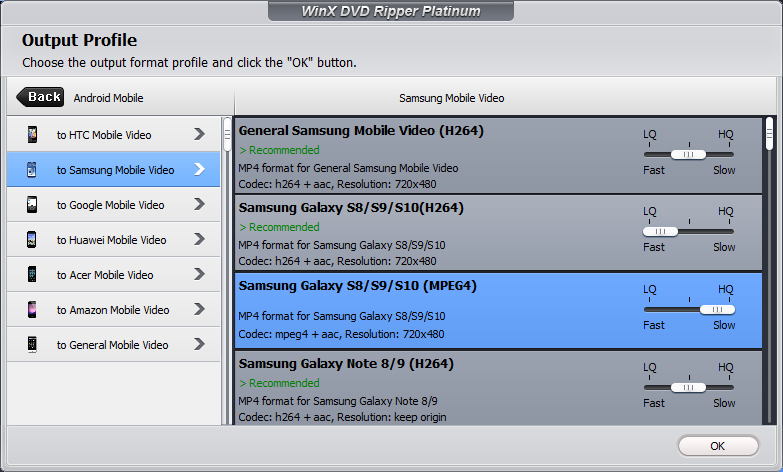Select to Samsung Mobile Video category
783x472 pixels.
113,169
